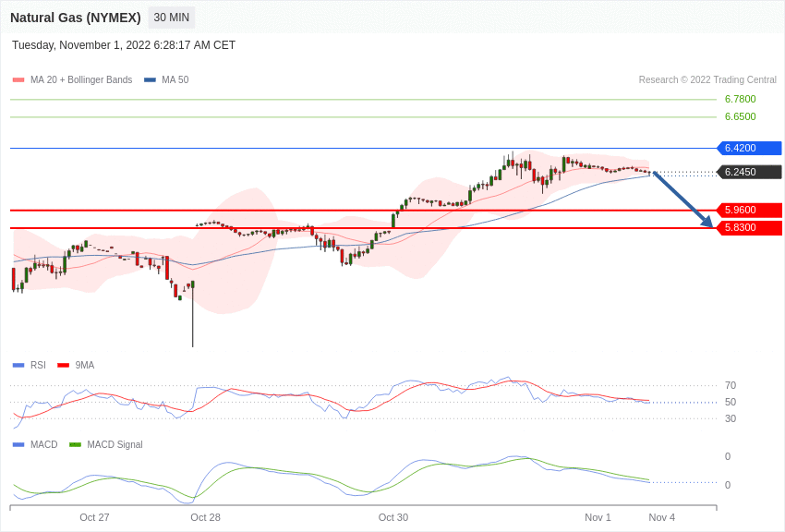Click the blue 6.4200 resistance price tag
The width and height of the screenshot is (785, 532).
(x=749, y=148)
